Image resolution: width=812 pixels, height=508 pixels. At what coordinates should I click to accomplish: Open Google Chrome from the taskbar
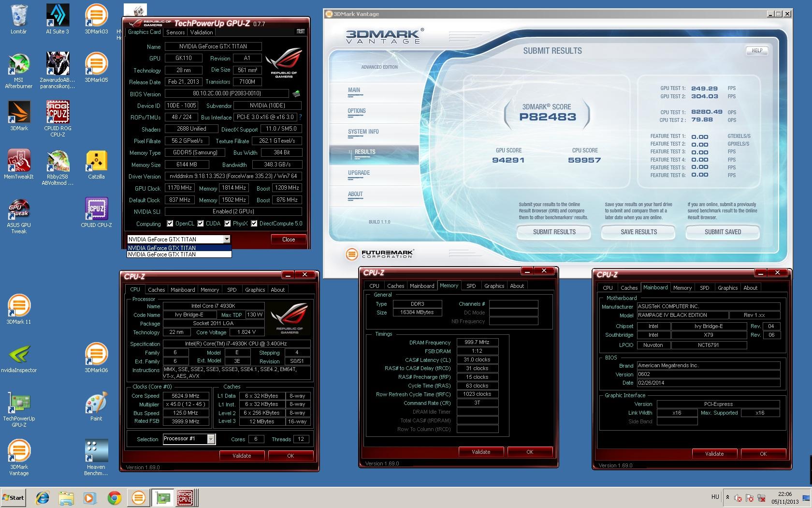[114, 497]
